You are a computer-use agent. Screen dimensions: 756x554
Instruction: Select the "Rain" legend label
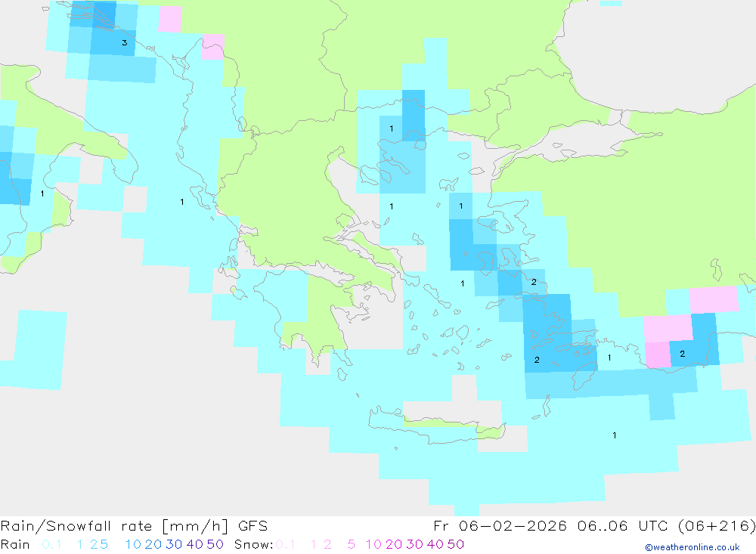[15, 544]
